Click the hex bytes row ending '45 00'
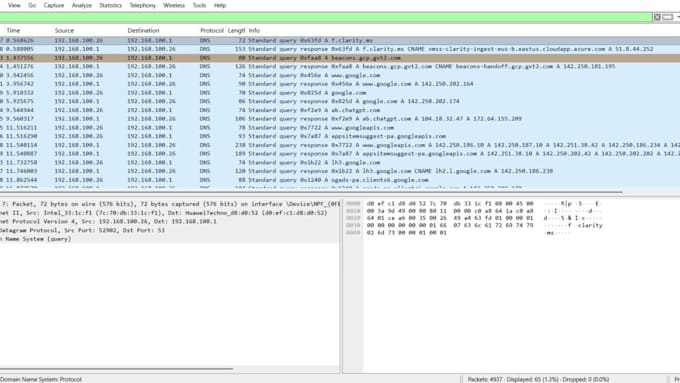680x383 pixels. click(x=450, y=203)
